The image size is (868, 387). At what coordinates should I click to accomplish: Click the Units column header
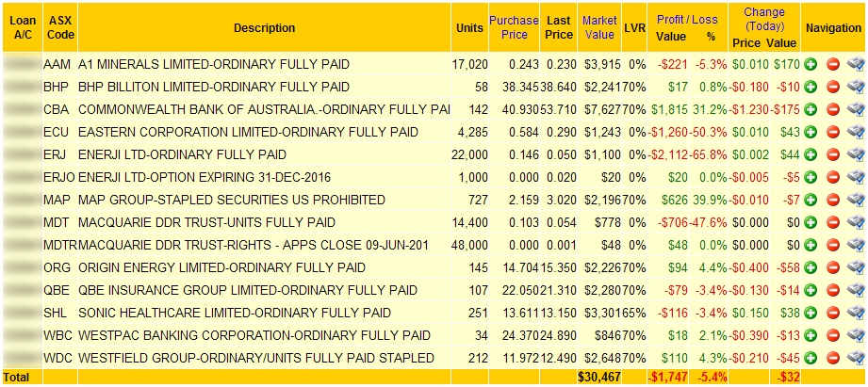(x=469, y=27)
